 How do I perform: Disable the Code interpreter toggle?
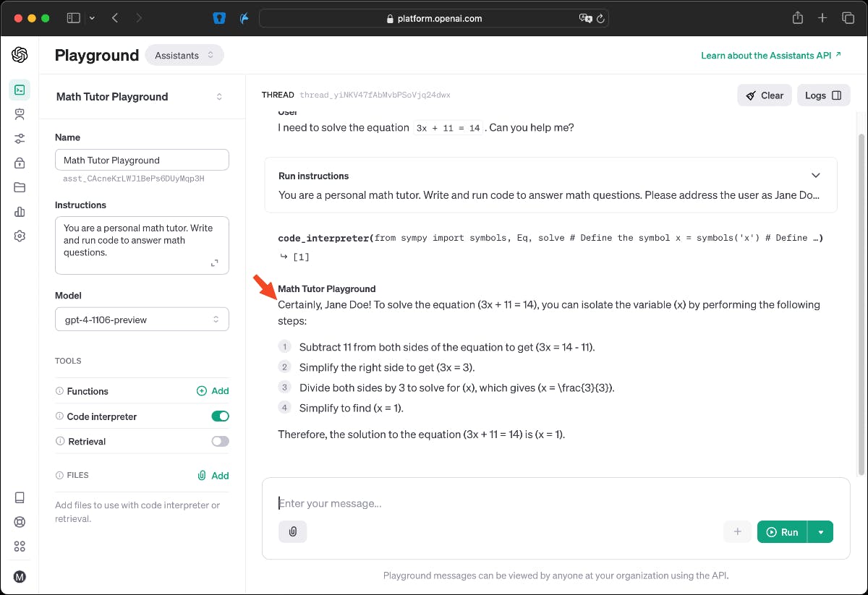[x=220, y=416]
